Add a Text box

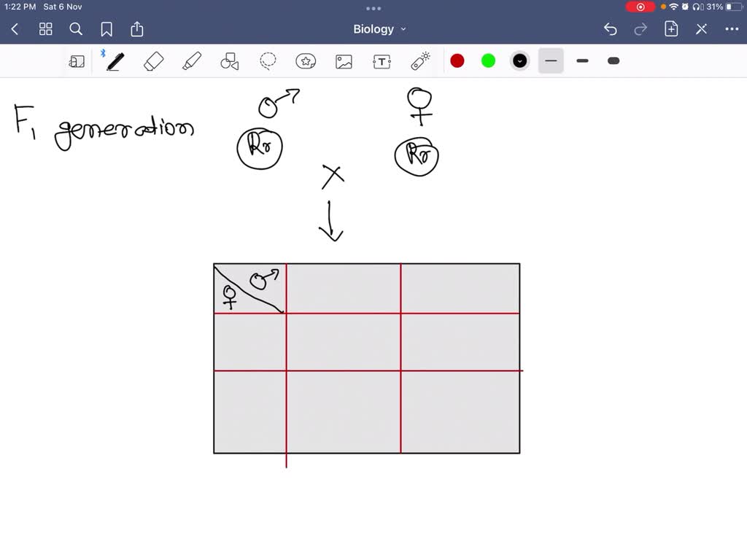click(382, 61)
